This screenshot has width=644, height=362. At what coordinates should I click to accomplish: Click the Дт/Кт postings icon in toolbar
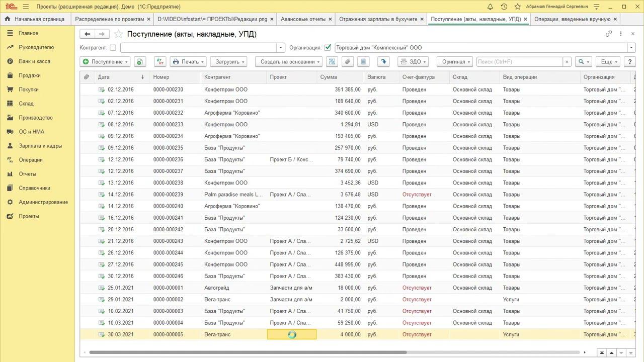[x=160, y=62]
